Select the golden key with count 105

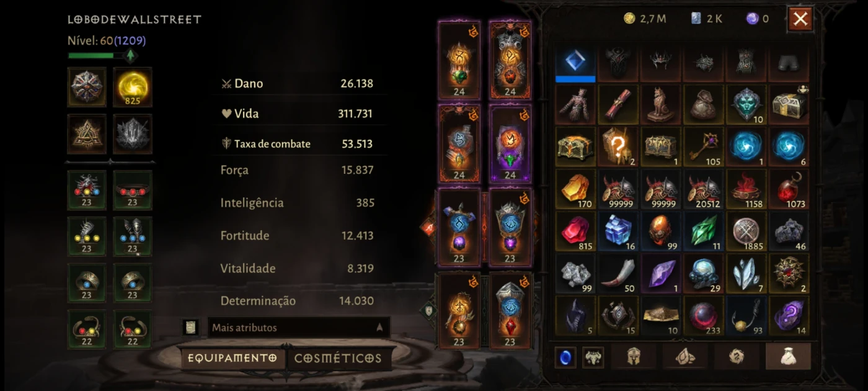tap(703, 147)
